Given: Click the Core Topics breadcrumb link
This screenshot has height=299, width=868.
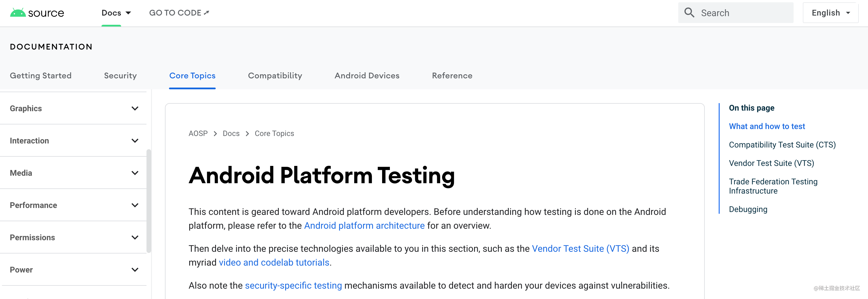Looking at the screenshot, I should pos(274,133).
